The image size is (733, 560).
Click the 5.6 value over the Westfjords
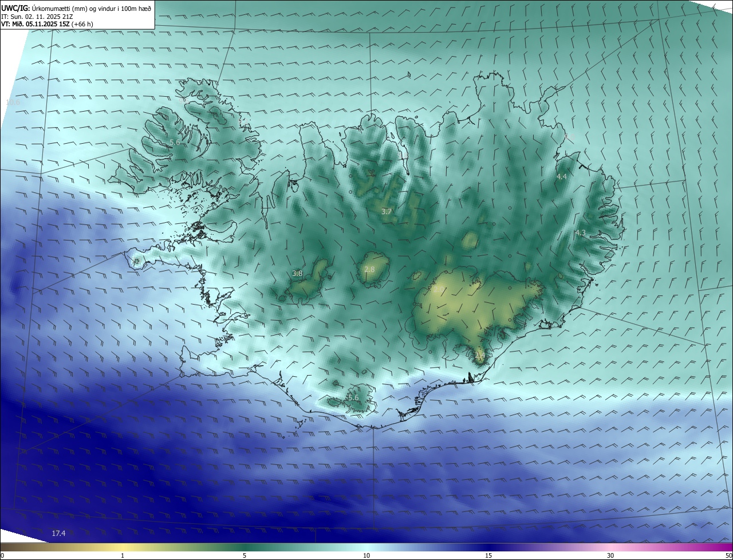(175, 142)
